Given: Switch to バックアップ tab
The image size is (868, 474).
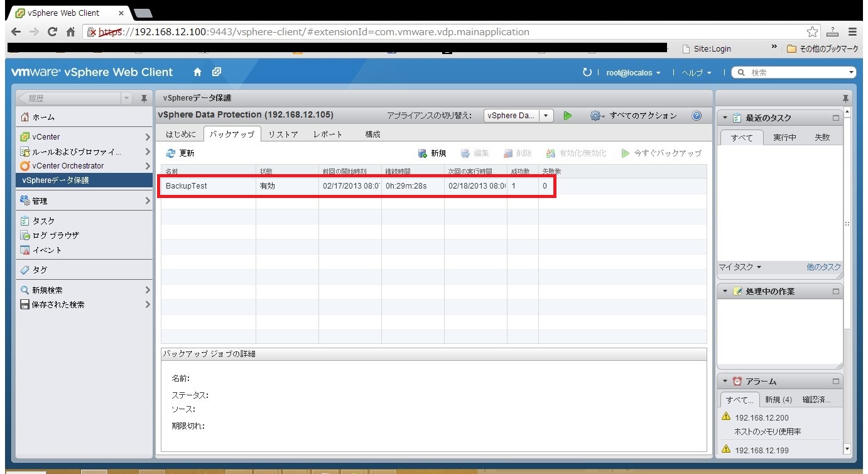Looking at the screenshot, I should 232,135.
